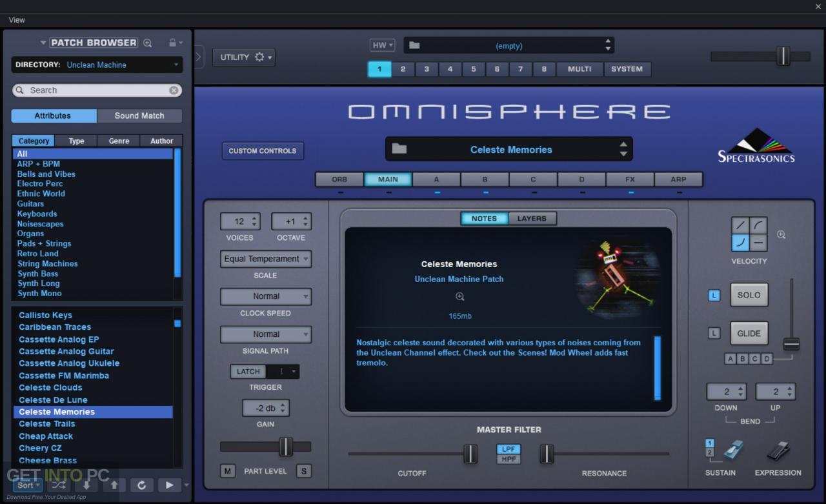Open Custom Controls
Screen dimensions: 826x504
263,151
